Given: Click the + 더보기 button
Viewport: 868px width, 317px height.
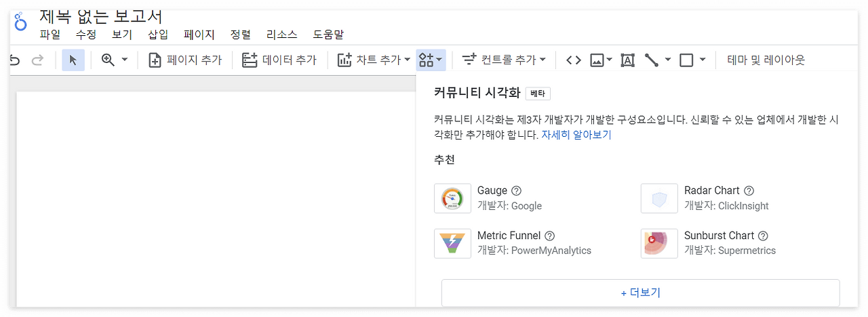Looking at the screenshot, I should [641, 293].
